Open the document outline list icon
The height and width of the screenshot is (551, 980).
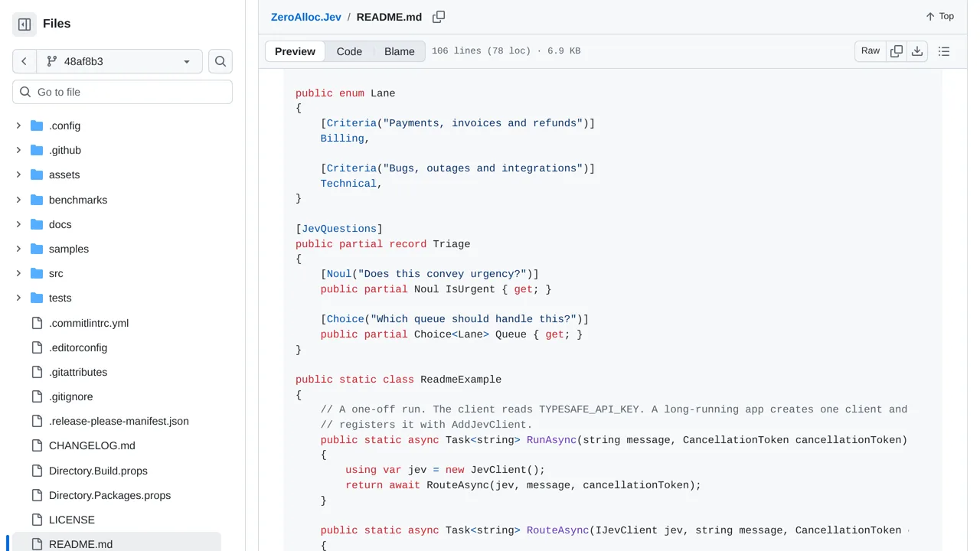[944, 51]
